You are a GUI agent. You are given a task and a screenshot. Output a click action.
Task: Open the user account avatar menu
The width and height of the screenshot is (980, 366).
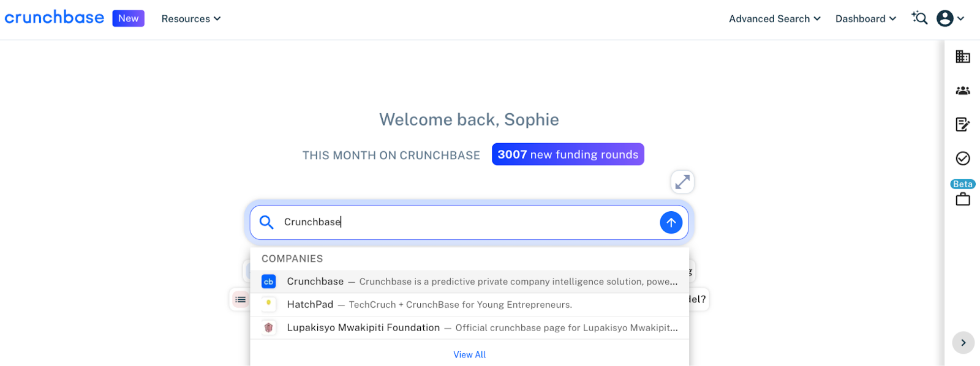coord(950,18)
